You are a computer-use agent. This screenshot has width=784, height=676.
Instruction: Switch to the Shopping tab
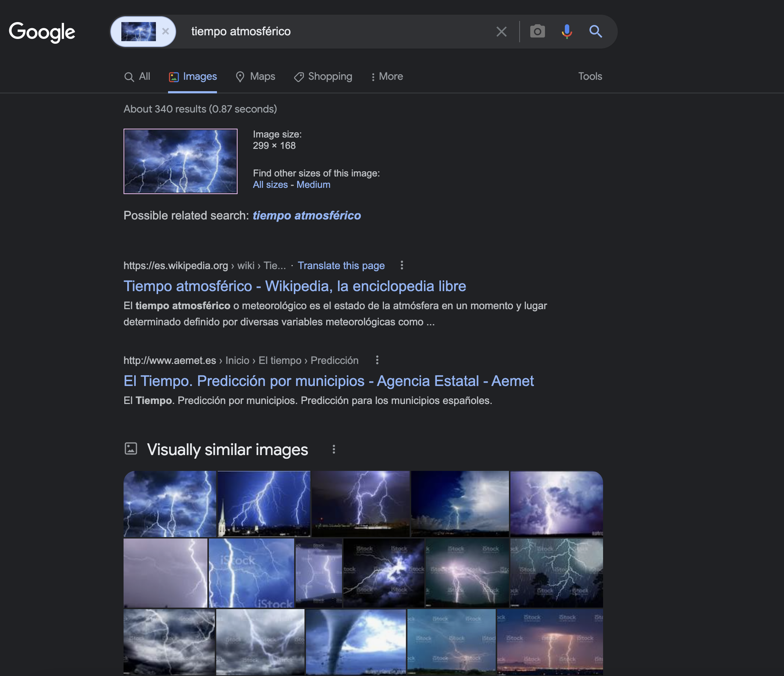click(x=323, y=77)
